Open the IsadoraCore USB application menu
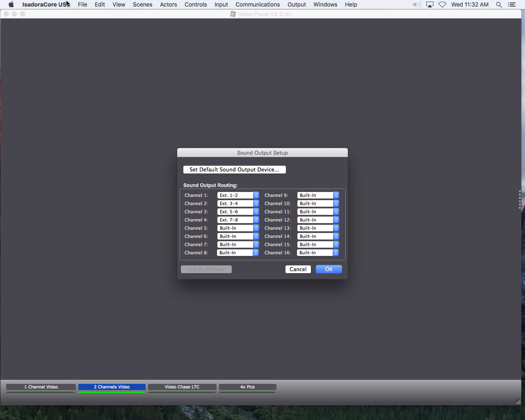This screenshot has height=420, width=525. [46, 5]
